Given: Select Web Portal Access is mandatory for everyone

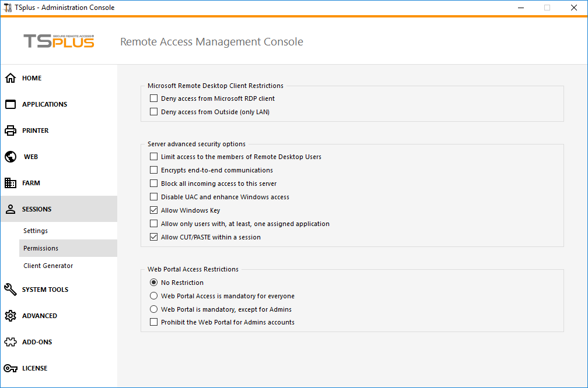Looking at the screenshot, I should [154, 296].
